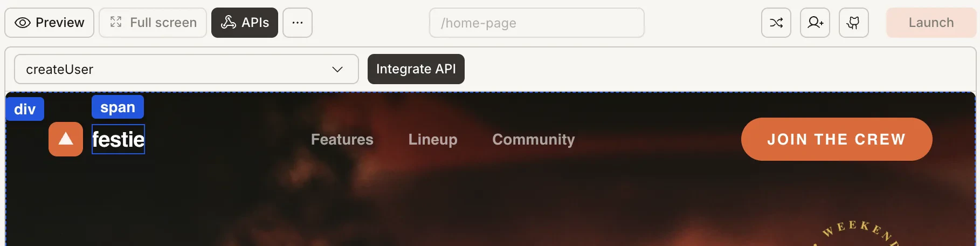This screenshot has height=246, width=980.
Task: Open the Community nav link
Action: coord(534,139)
